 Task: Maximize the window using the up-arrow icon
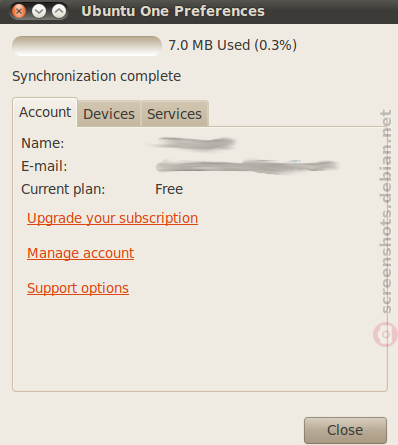click(59, 11)
